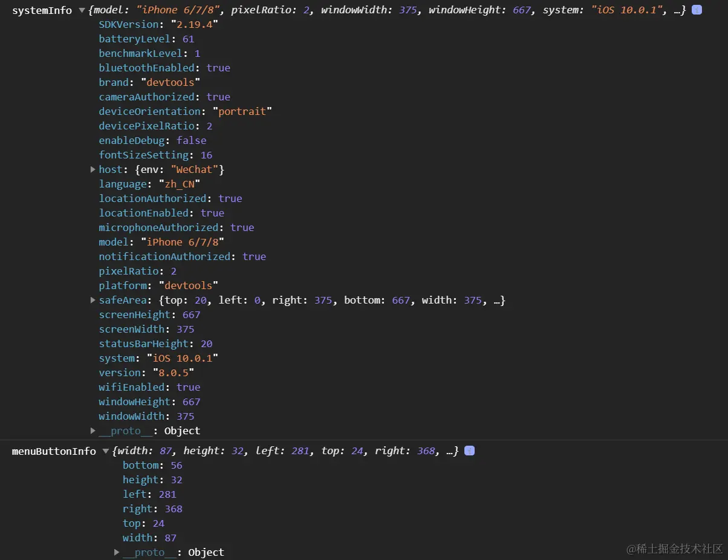Viewport: 728px width, 560px height.
Task: Select the version: "8.0.5" line
Action: click(146, 373)
